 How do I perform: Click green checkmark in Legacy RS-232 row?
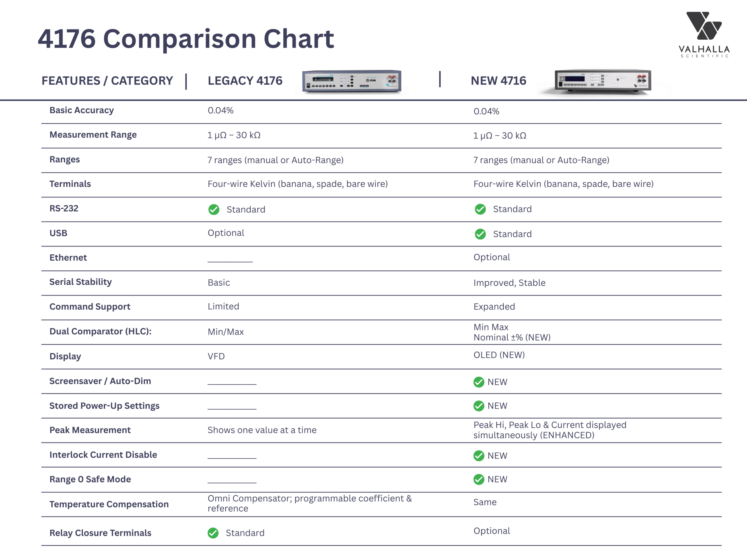(x=214, y=210)
